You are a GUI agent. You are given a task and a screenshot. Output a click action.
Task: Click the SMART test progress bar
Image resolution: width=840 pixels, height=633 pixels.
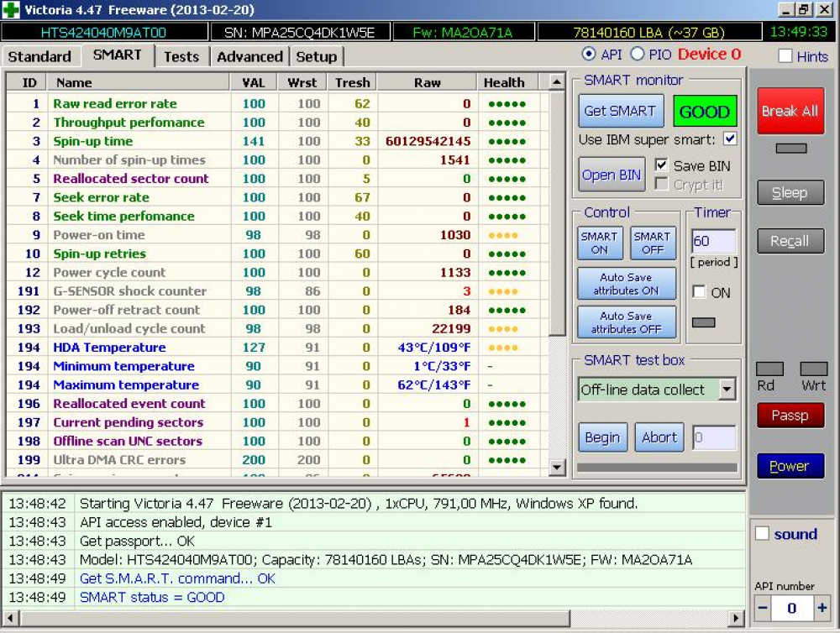point(658,468)
